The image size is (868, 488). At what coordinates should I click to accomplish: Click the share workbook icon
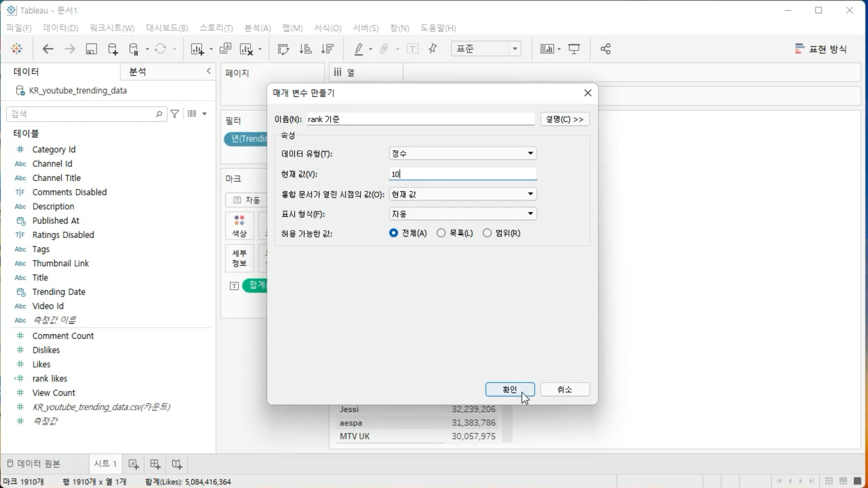[606, 49]
